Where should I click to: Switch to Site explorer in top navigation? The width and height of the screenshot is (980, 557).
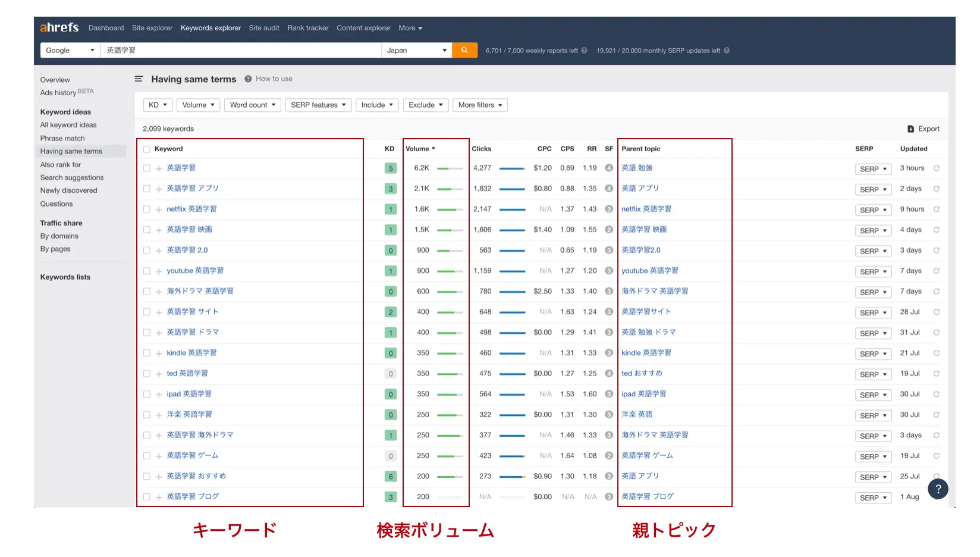[152, 27]
